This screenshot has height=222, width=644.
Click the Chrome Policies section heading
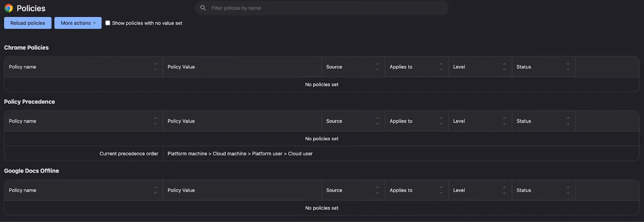[26, 47]
